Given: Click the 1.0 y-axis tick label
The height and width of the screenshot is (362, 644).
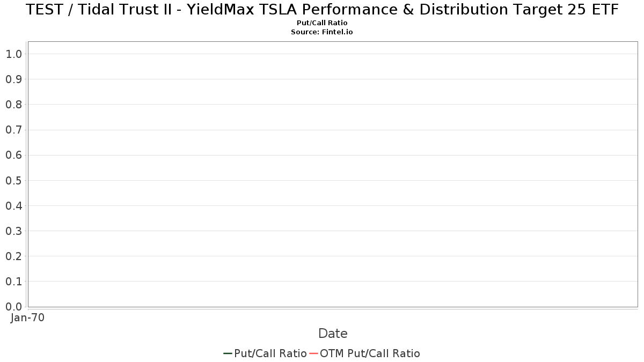Looking at the screenshot, I should click(x=13, y=54).
